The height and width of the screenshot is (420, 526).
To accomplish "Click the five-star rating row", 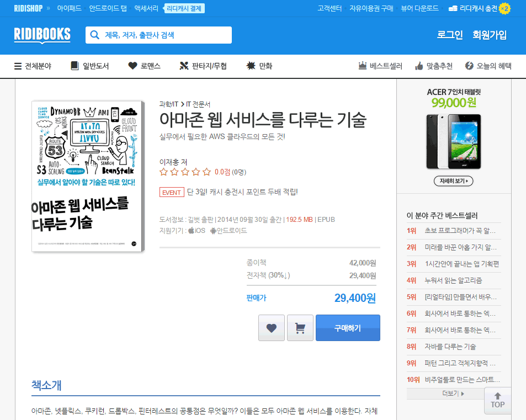I will (x=185, y=172).
